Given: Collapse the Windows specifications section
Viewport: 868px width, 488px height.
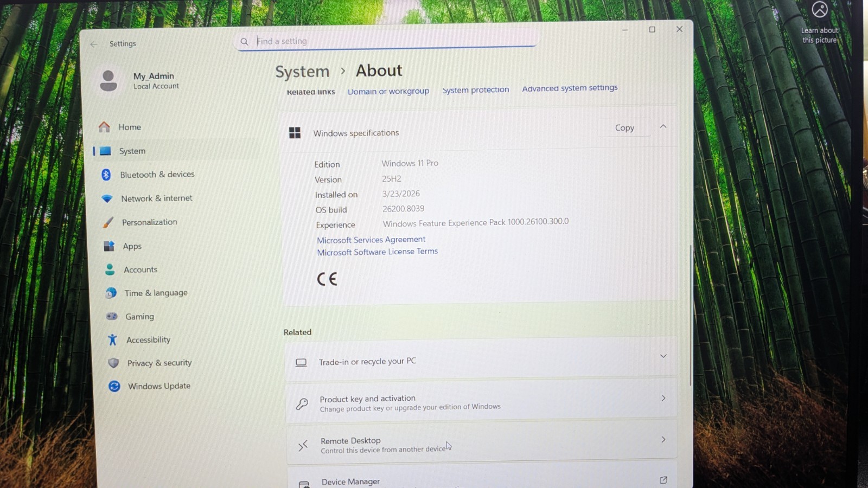Looking at the screenshot, I should tap(663, 126).
